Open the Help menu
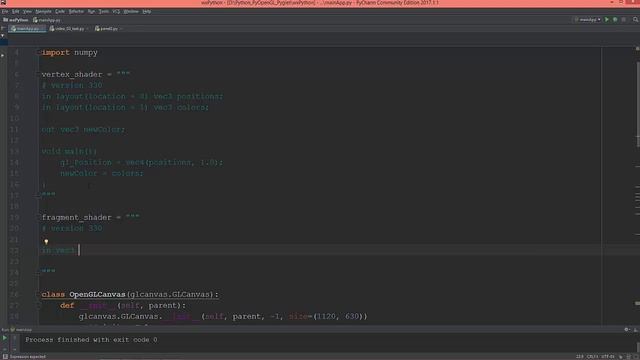The image size is (640, 360). coord(147,11)
